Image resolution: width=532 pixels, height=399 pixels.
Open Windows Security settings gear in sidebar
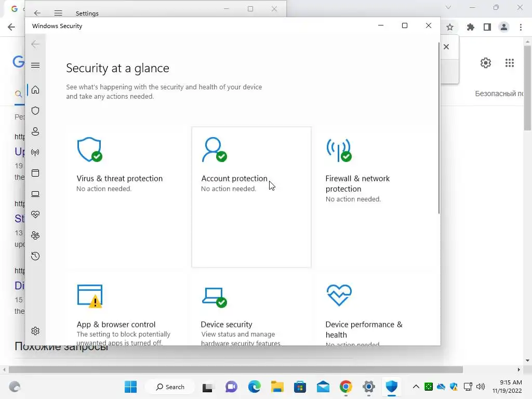[x=35, y=331]
